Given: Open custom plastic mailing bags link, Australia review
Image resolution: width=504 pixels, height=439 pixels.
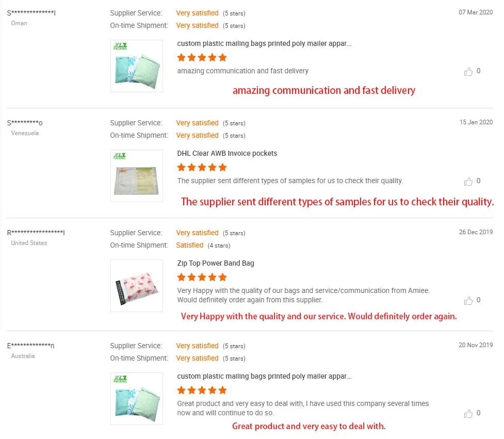Looking at the screenshot, I should click(264, 376).
